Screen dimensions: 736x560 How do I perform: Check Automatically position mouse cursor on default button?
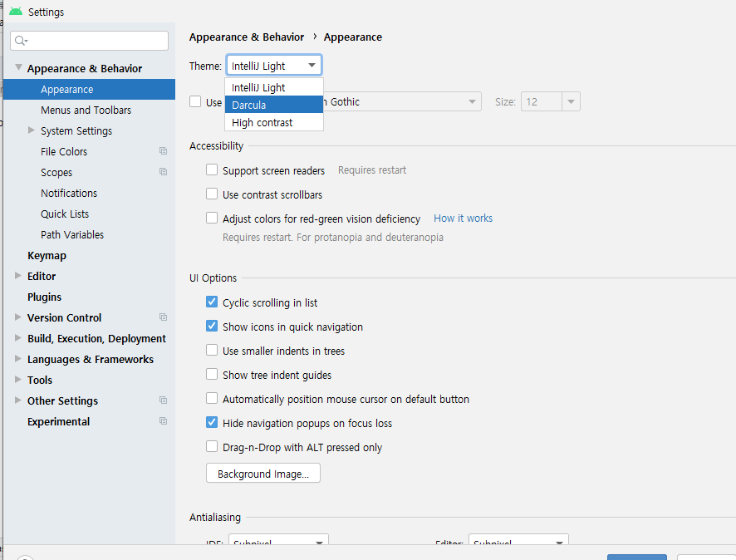212,399
